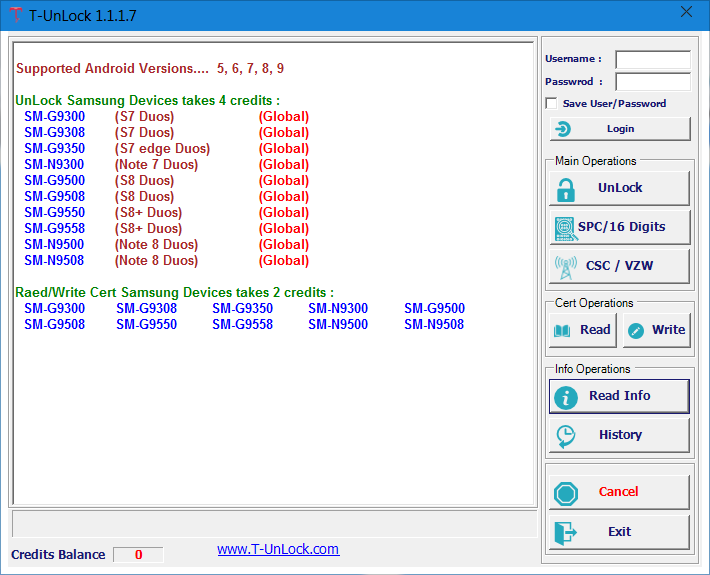Click SM-G9558 in the cert list

[x=242, y=324]
